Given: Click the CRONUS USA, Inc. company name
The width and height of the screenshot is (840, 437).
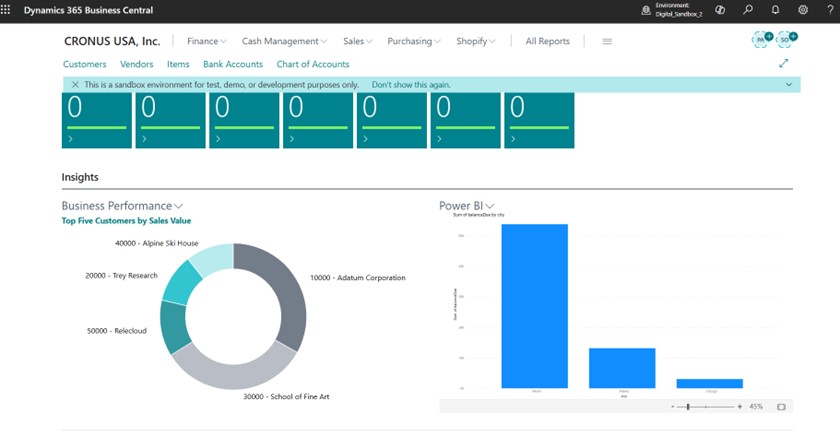Looking at the screenshot, I should (x=112, y=41).
